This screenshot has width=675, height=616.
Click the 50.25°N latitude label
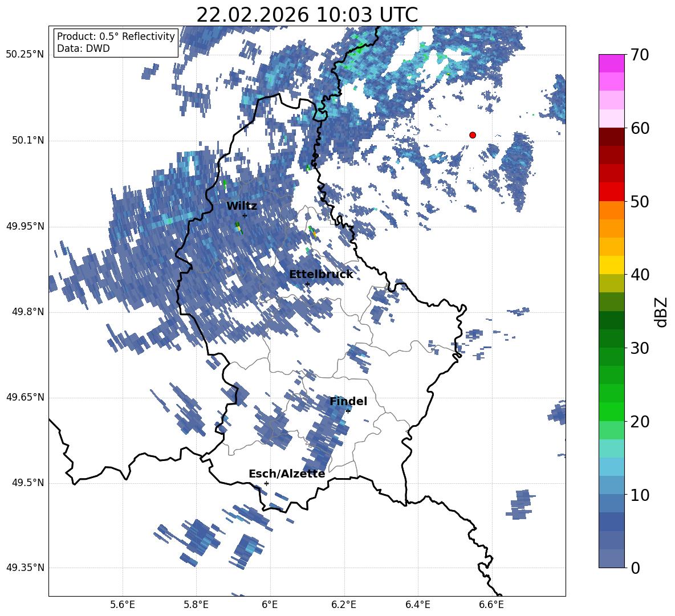pos(25,55)
